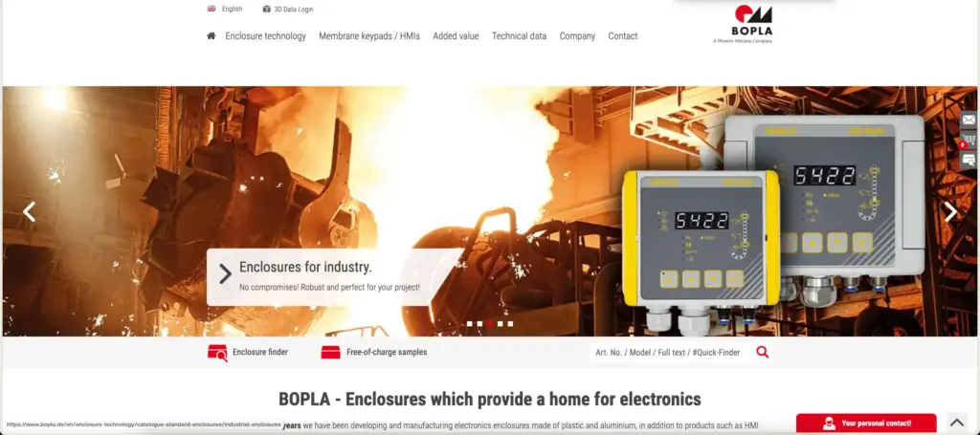Click the 3D Data Login link
This screenshot has width=980, height=435.
[288, 10]
